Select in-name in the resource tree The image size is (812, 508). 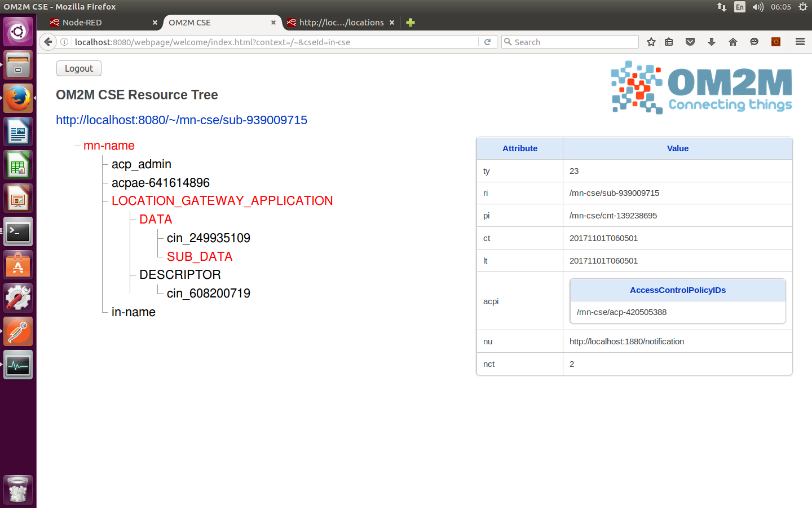pos(134,312)
